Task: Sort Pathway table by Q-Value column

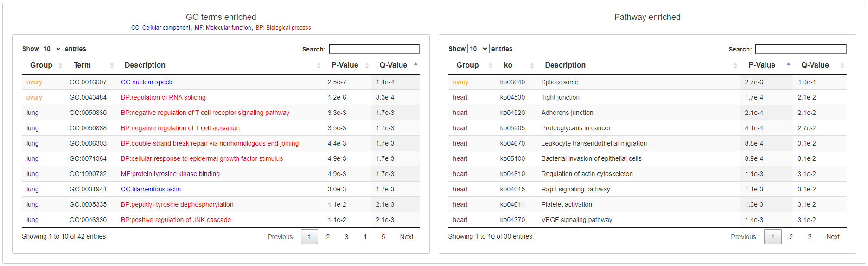Action: pyautogui.click(x=820, y=65)
